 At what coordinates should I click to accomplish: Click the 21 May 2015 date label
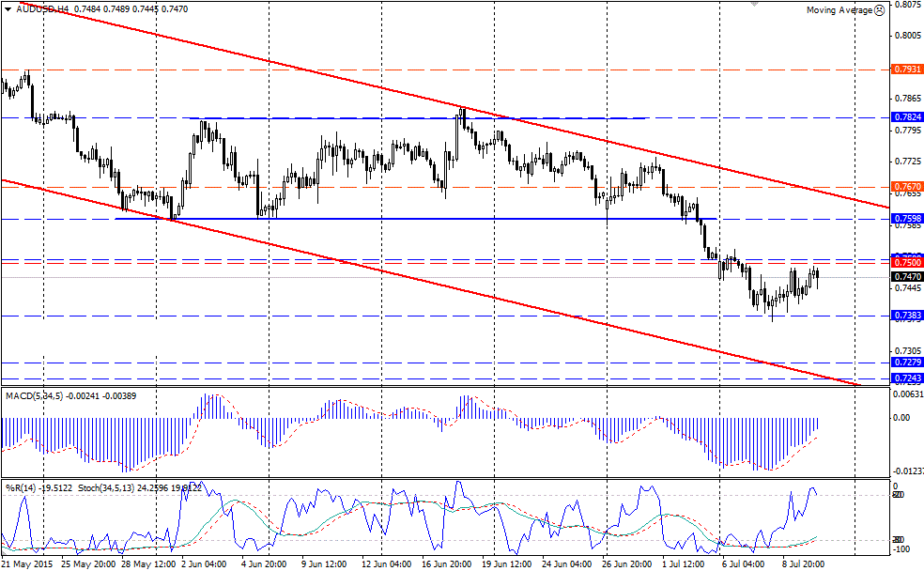27,564
